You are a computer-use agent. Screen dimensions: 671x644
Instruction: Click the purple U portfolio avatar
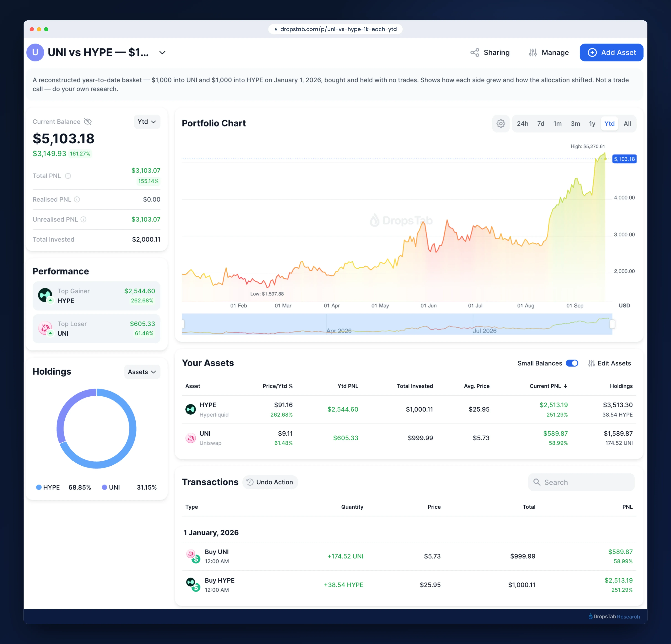(35, 52)
